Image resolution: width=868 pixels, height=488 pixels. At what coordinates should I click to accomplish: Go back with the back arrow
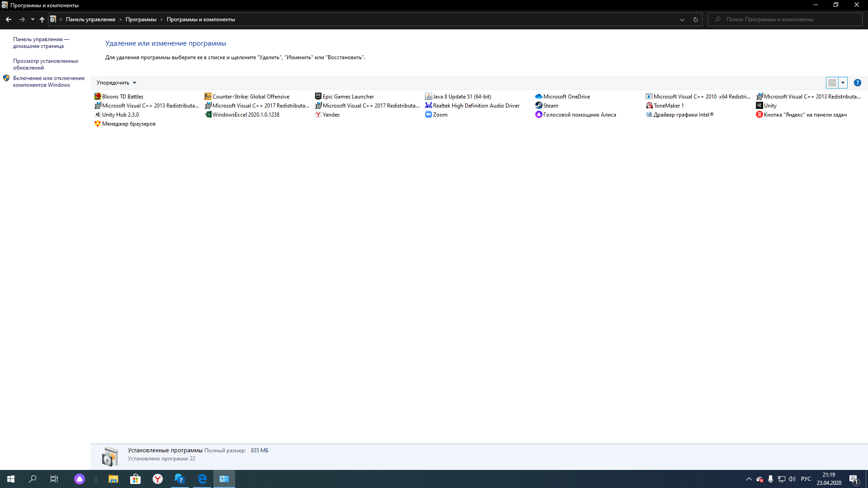coord(9,19)
